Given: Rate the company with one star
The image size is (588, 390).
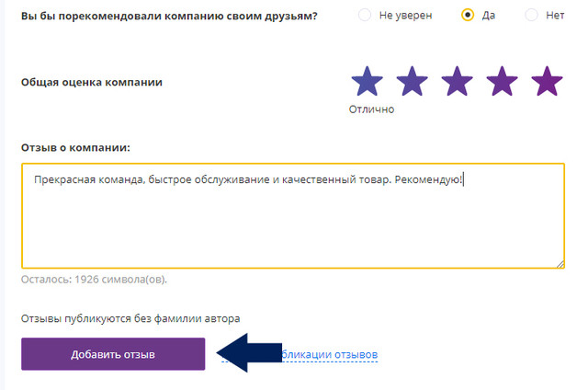Looking at the screenshot, I should (x=367, y=81).
